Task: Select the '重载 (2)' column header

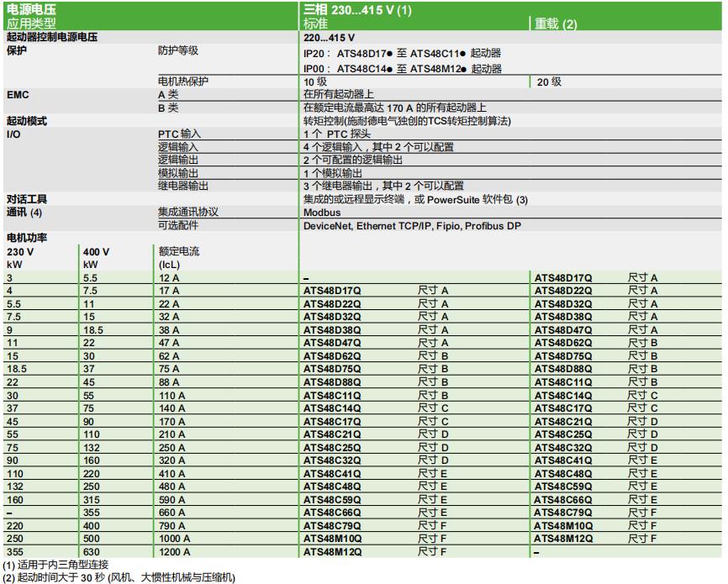Action: click(x=556, y=24)
